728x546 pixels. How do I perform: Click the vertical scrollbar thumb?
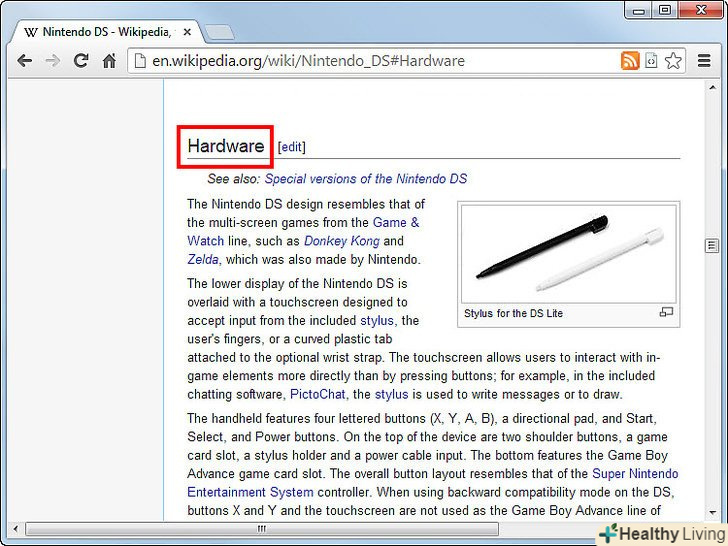tap(712, 245)
